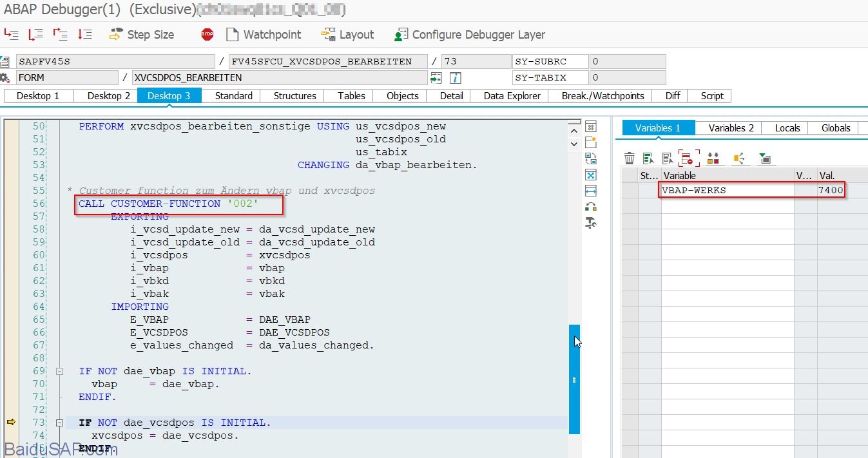Click the close tool icon beside editor
Viewport: 868px width, 458px height.
[x=590, y=126]
